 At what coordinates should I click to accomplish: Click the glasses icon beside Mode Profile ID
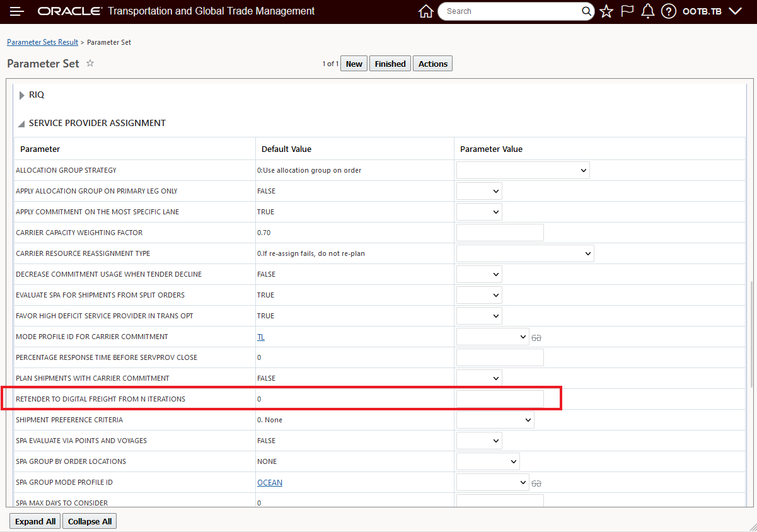coord(536,338)
